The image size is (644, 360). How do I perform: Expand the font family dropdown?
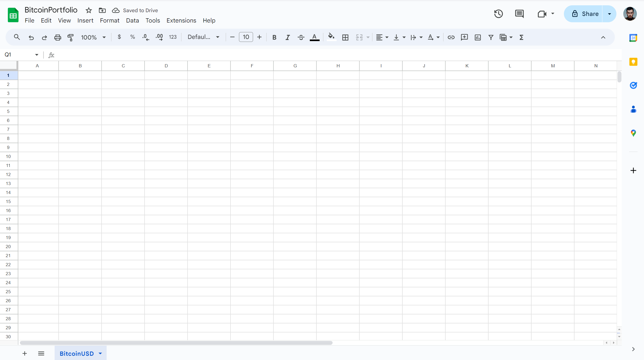203,37
